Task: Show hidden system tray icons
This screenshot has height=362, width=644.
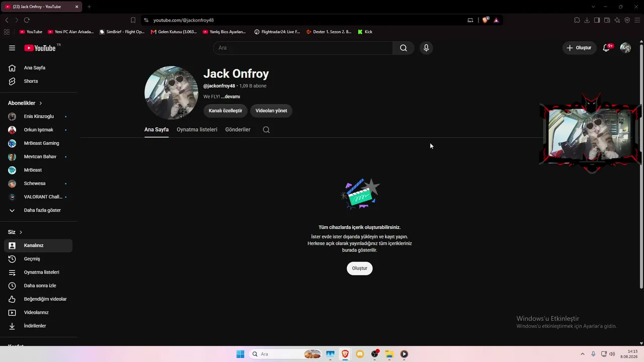Action: [583, 354]
